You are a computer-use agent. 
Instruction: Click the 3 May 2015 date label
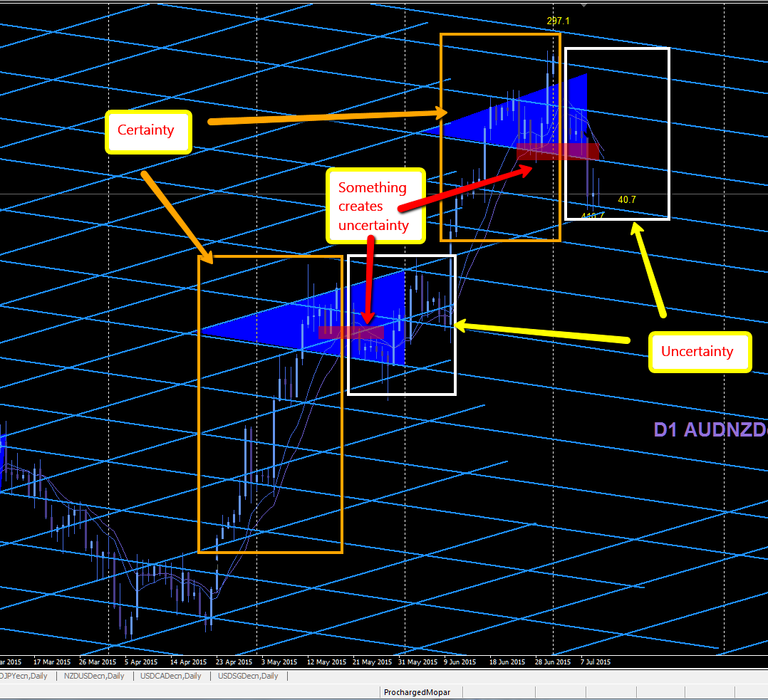click(279, 662)
